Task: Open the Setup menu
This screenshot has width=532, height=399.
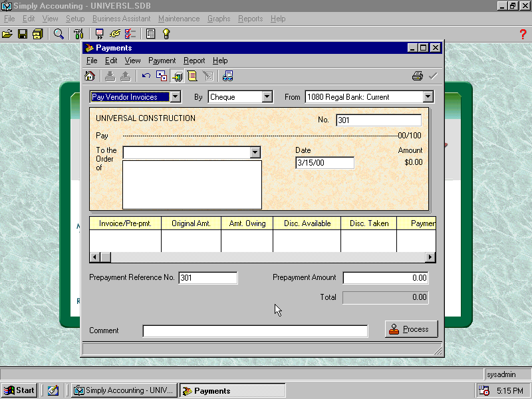Action: (75, 19)
